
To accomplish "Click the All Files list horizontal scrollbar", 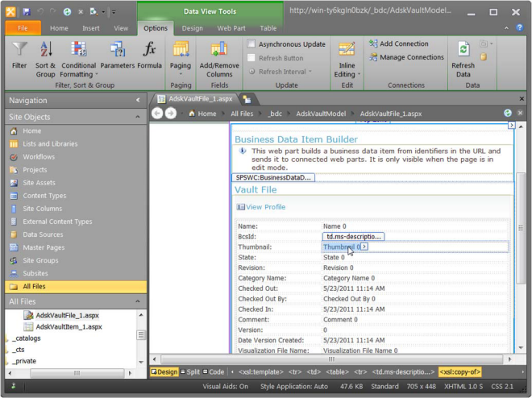I will point(77,373).
